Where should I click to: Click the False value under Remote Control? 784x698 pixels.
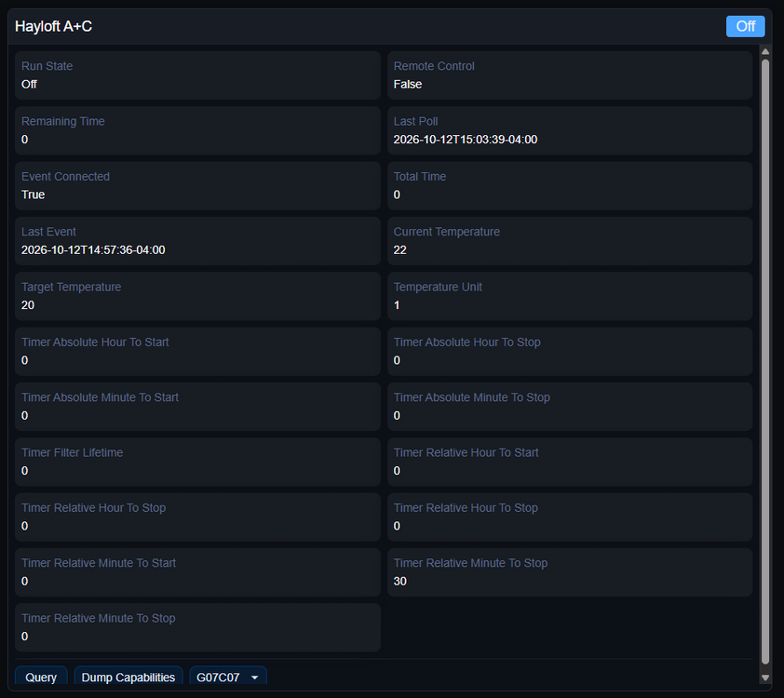coord(408,85)
